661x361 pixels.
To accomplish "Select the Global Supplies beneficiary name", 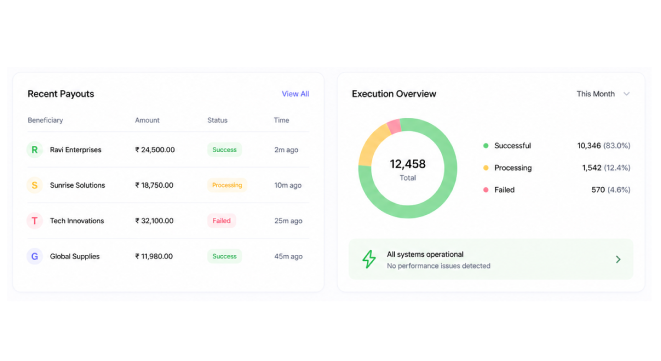I will (x=75, y=256).
